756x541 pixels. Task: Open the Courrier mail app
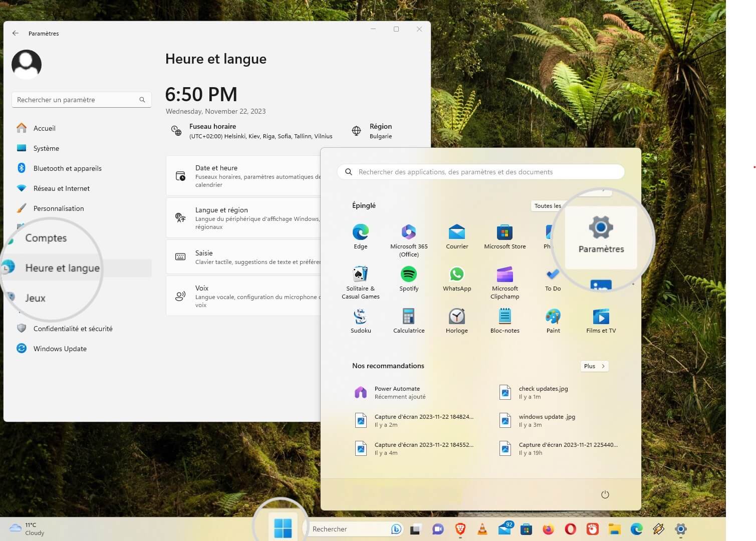click(457, 236)
